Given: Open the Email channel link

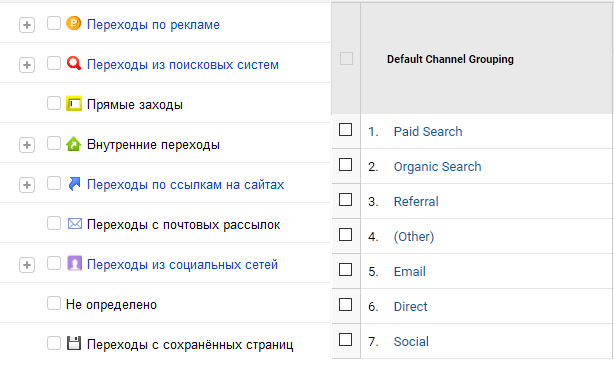Looking at the screenshot, I should point(410,271).
